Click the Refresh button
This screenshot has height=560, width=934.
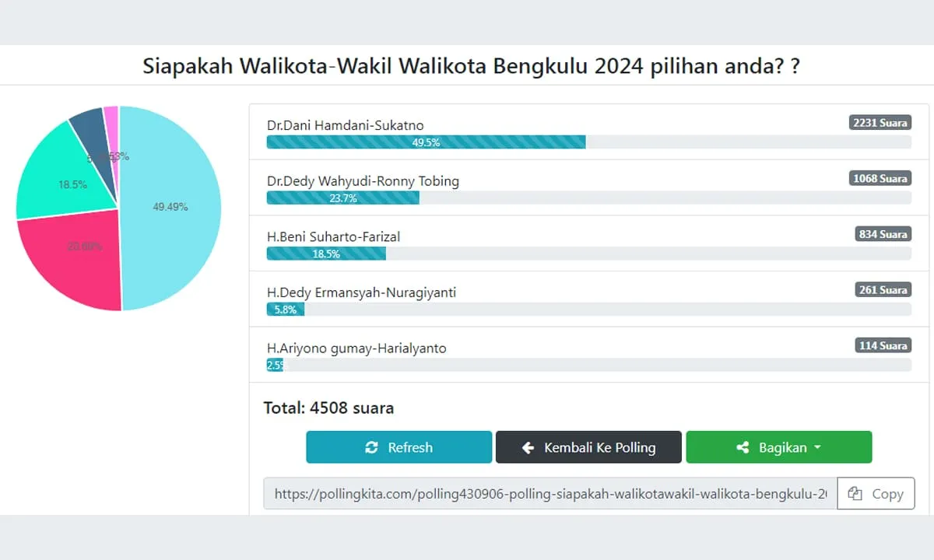(x=399, y=447)
